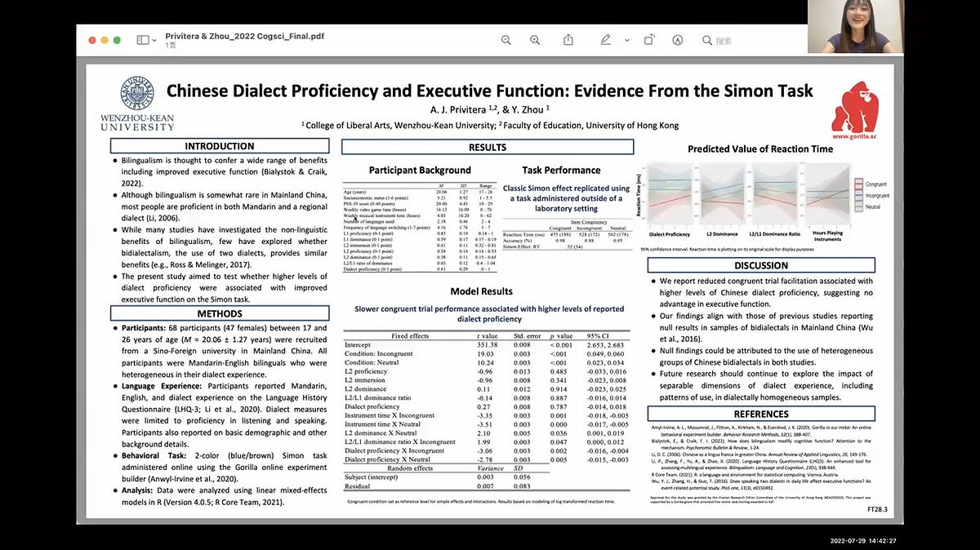980x550 pixels.
Task: Open the Share options
Action: click(568, 40)
